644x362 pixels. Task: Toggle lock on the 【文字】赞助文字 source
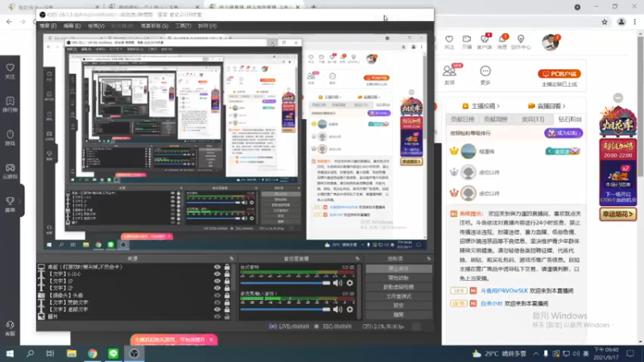tap(227, 302)
